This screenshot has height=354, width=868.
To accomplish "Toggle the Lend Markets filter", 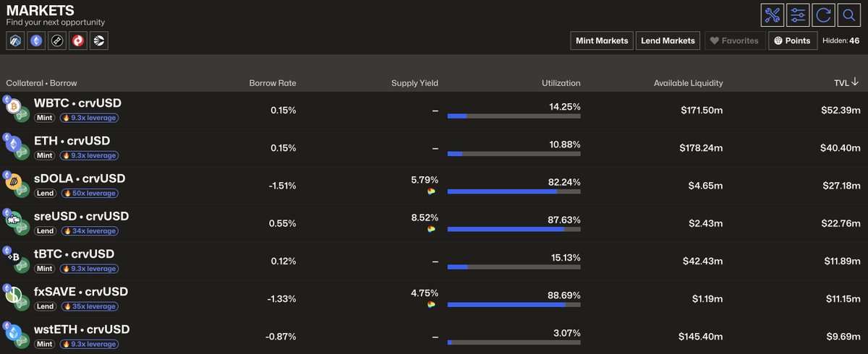I will click(668, 40).
